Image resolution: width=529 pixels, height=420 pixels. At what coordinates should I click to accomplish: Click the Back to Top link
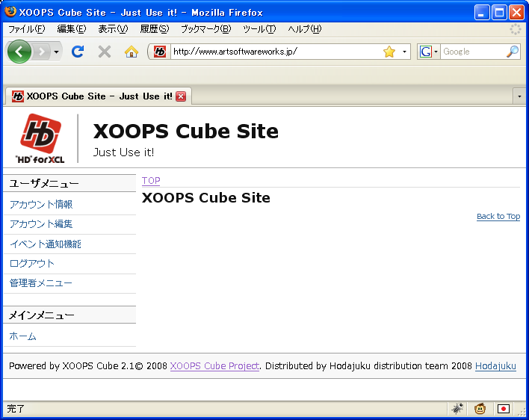pyautogui.click(x=498, y=216)
